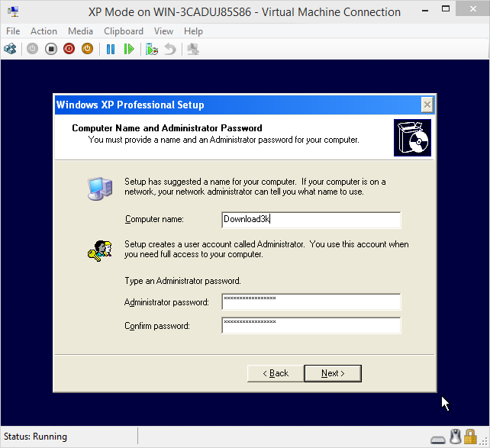
Task: Open the View menu
Action: (x=163, y=31)
